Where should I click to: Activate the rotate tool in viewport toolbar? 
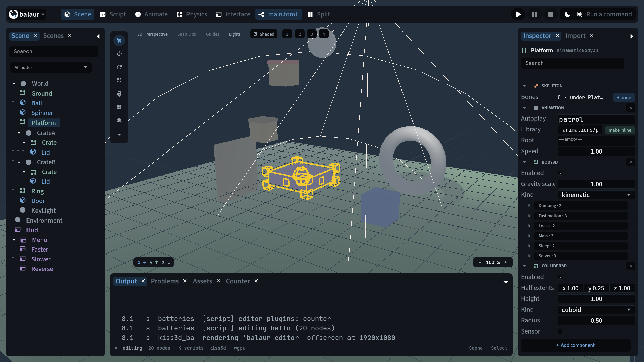point(119,67)
